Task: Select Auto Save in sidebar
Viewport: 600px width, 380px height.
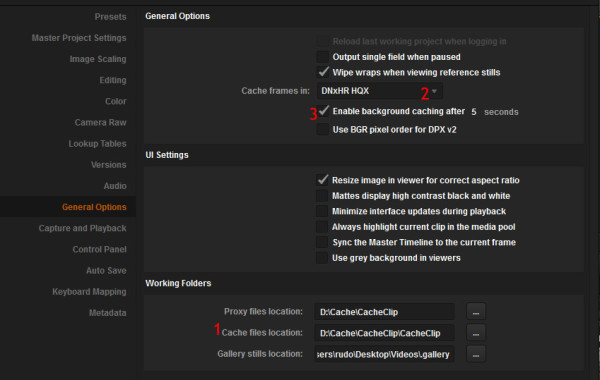Action: 106,271
